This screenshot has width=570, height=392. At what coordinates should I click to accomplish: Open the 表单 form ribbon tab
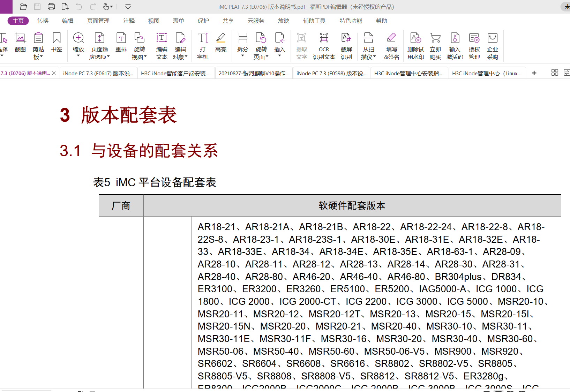pyautogui.click(x=179, y=21)
